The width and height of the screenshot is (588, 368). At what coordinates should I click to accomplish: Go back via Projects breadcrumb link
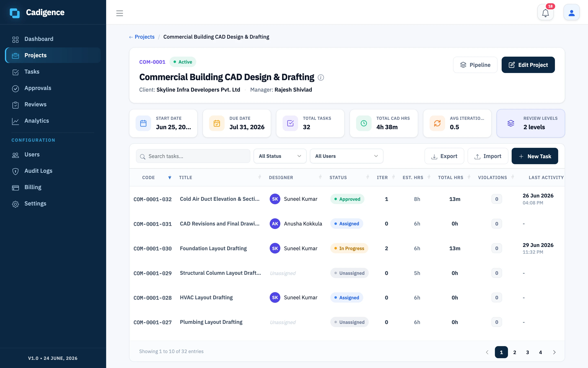(x=142, y=37)
